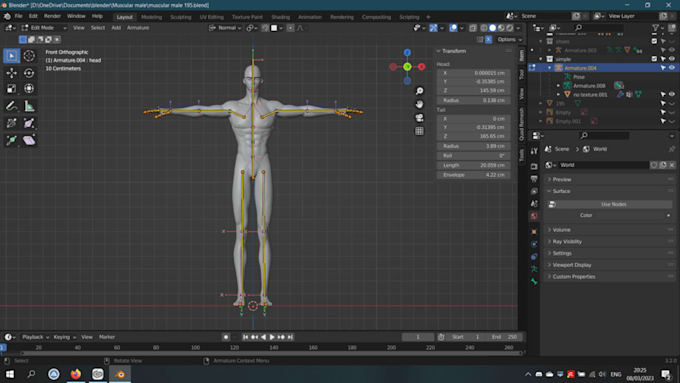Open the Tool sidebar tab
The width and height of the screenshot is (680, 383).
tap(522, 75)
